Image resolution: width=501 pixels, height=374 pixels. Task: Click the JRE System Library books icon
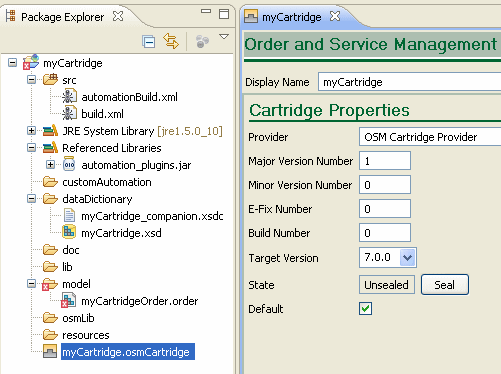pos(50,131)
